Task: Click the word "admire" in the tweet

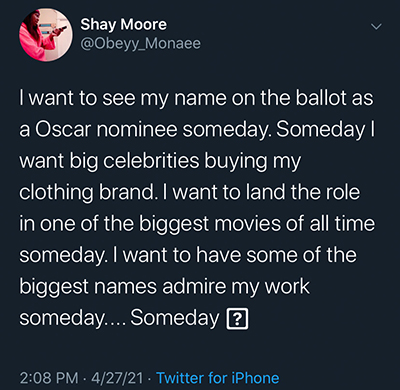Action: (x=194, y=287)
